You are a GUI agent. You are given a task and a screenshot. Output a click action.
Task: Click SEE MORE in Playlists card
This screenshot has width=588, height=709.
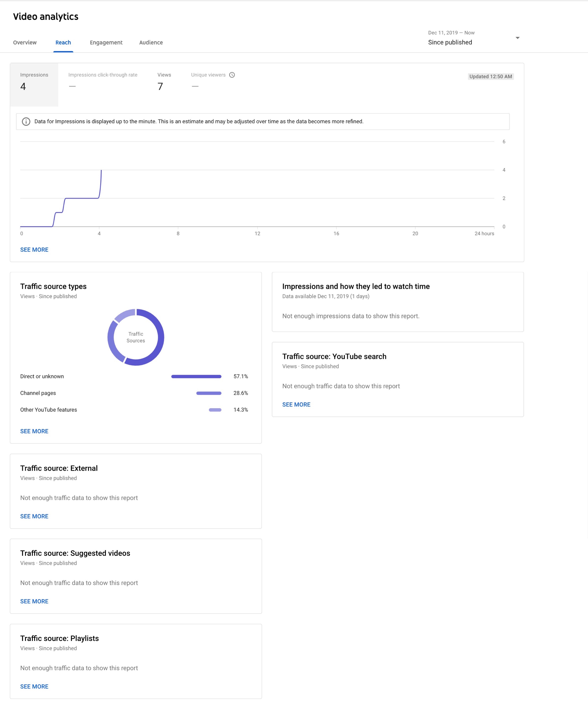[x=34, y=686]
